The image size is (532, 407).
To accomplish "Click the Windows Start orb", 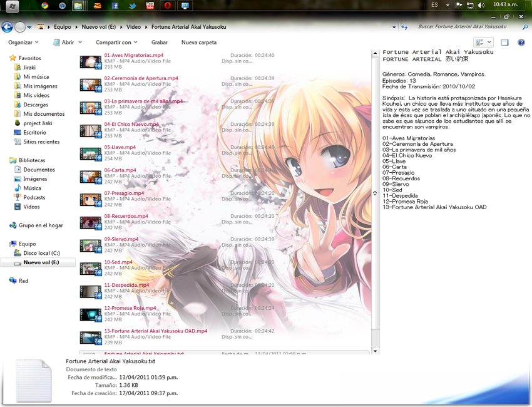I will click(13, 6).
